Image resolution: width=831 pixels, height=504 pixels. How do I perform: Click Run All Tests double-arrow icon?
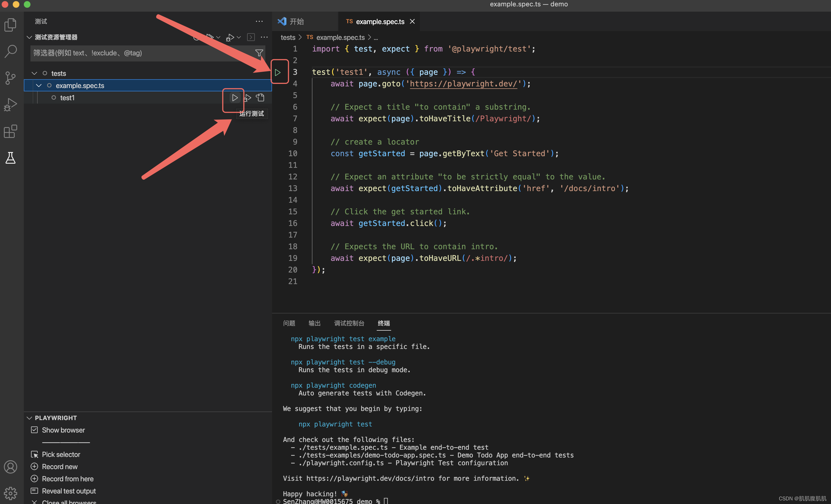210,37
